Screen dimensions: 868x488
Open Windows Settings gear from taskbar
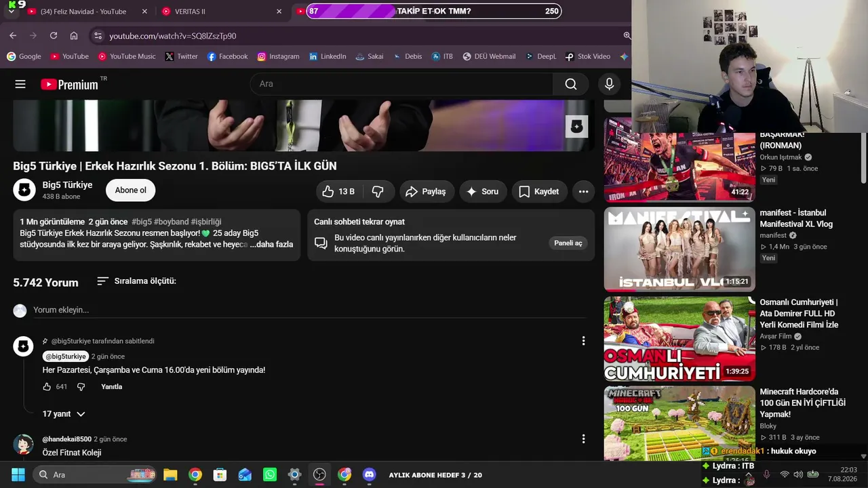pos(294,474)
